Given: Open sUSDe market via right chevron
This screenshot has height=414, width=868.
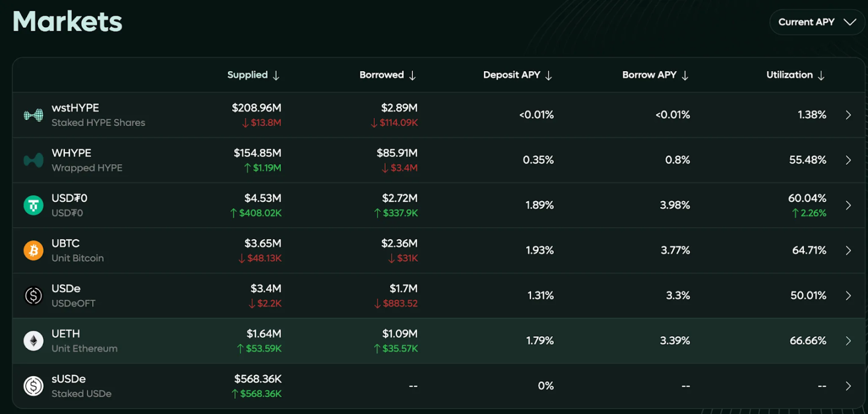Looking at the screenshot, I should click(848, 386).
